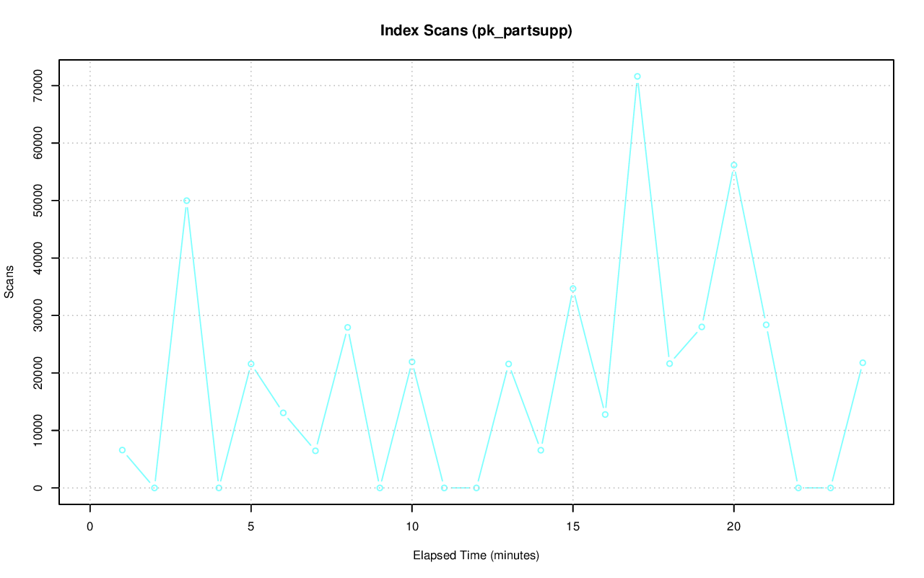Click the 0 tick label on x-axis
The width and height of the screenshot is (924, 578).
click(x=90, y=527)
